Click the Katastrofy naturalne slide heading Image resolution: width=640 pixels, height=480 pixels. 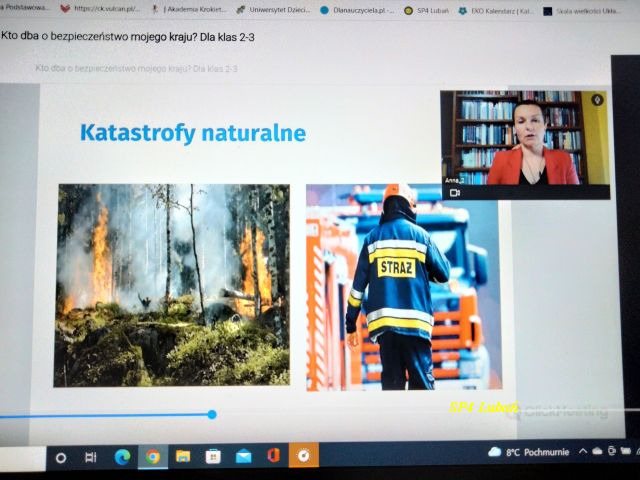click(x=193, y=133)
